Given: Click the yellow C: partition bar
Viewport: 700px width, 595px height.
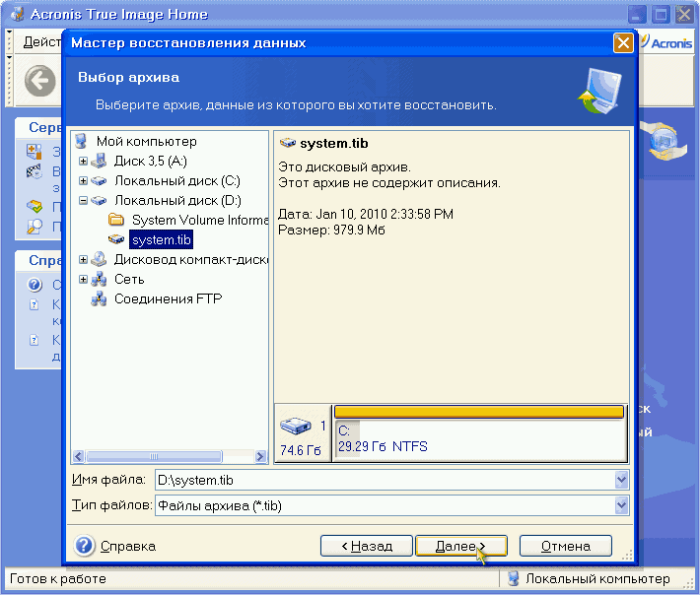Looking at the screenshot, I should coord(478,411).
